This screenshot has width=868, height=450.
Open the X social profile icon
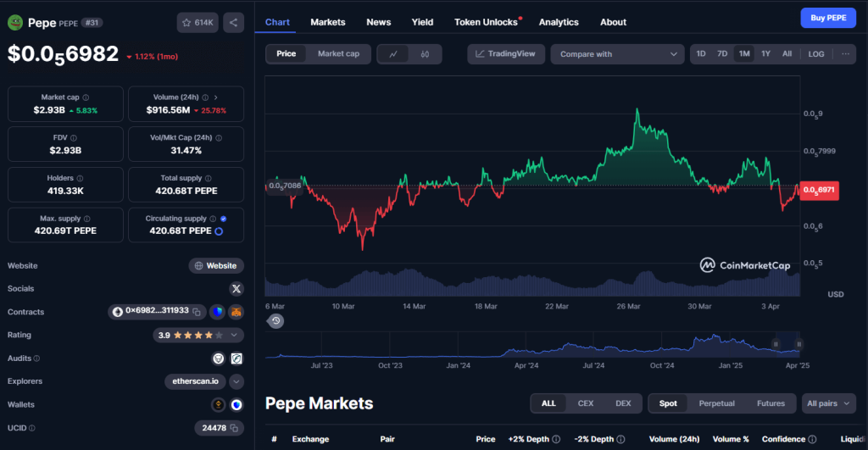tap(236, 289)
